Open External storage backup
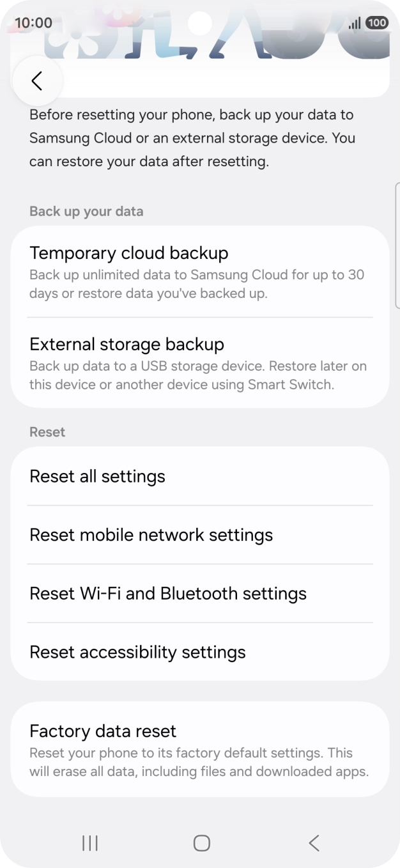 click(200, 362)
